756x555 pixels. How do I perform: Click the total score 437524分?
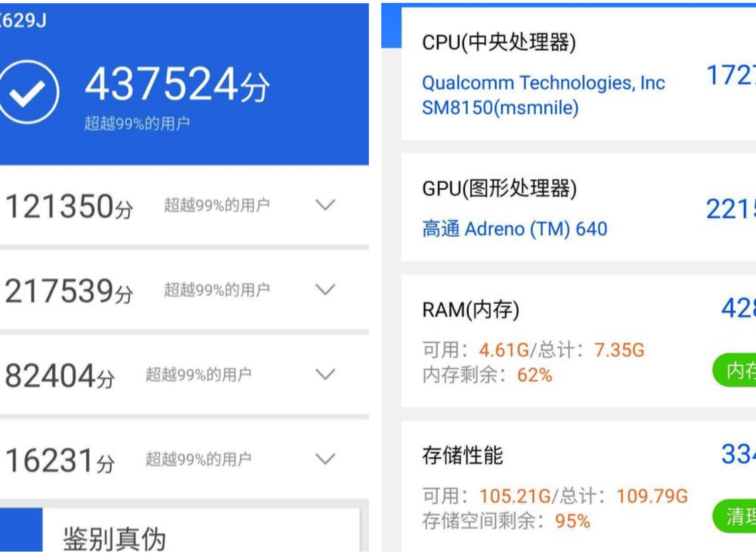(177, 85)
